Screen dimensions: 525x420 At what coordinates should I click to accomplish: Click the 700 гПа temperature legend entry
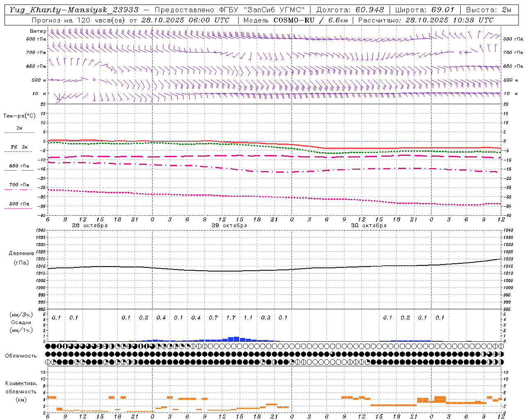point(19,185)
